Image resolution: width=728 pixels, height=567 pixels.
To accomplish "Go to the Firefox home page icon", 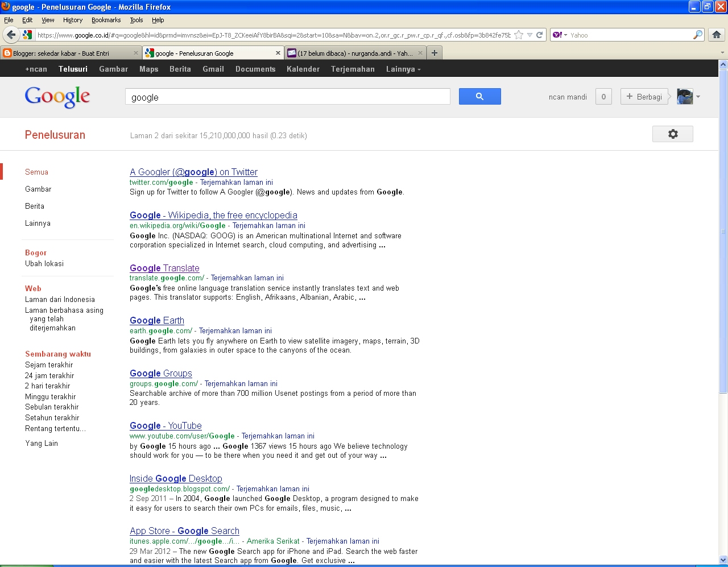I will point(717,35).
